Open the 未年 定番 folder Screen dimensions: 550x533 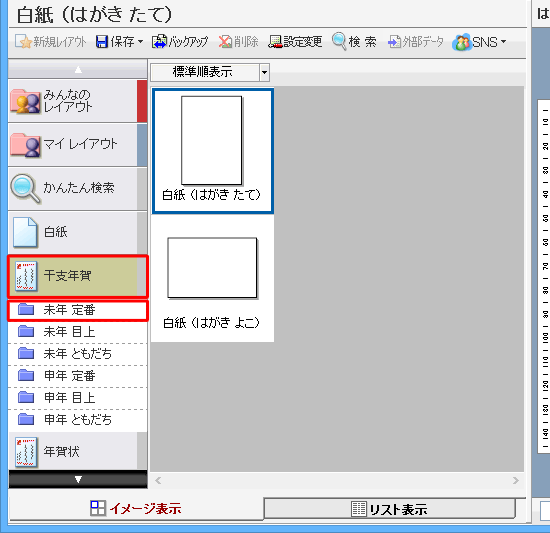coord(78,310)
